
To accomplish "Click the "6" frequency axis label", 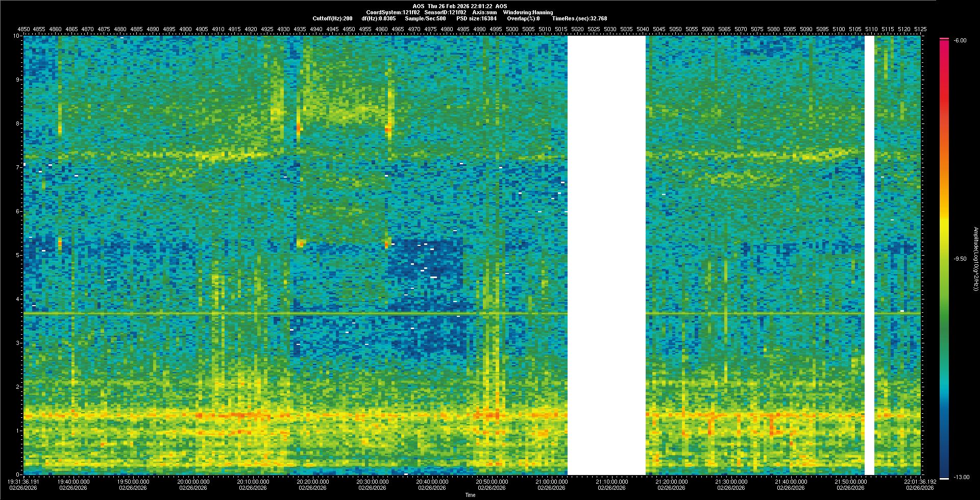I will [18, 211].
